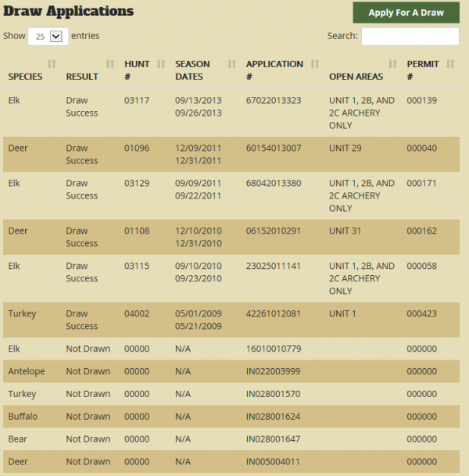Click the UNIT 31 open area cell
The width and height of the screenshot is (469, 476).
click(346, 231)
